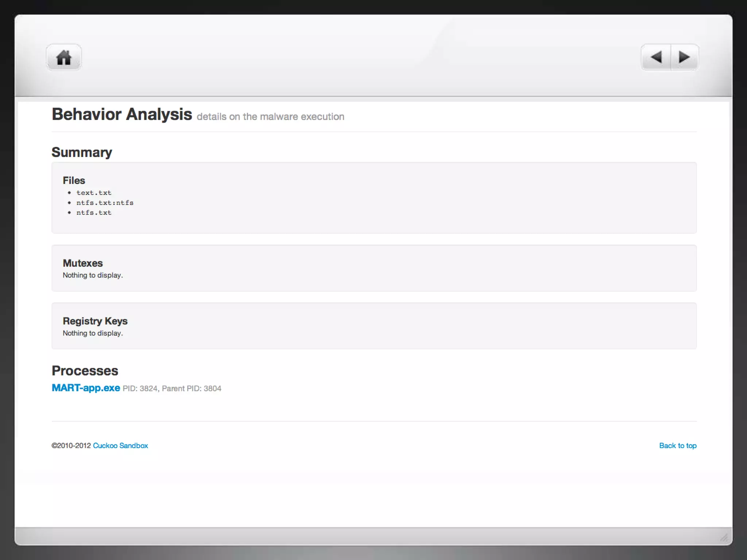The image size is (747, 560).
Task: Click 'Nothing to display' under Registry Keys
Action: (x=93, y=333)
